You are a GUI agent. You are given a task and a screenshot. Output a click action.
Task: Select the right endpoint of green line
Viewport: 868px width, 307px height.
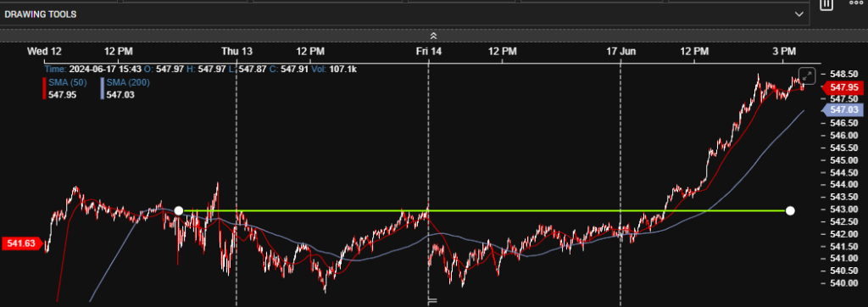tap(790, 210)
